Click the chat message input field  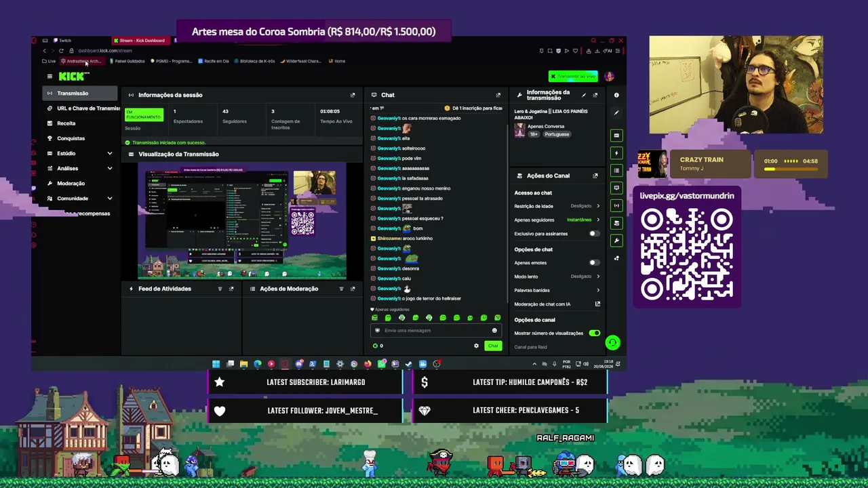click(435, 331)
